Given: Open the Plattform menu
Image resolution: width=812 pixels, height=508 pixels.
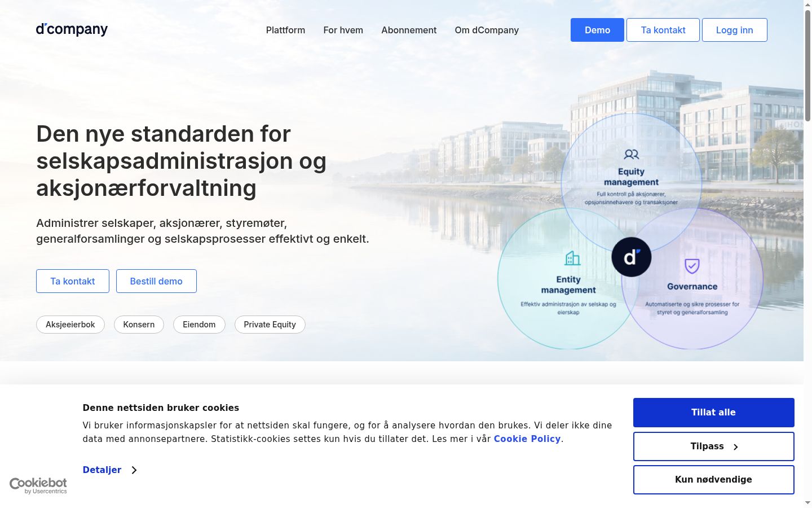Looking at the screenshot, I should click(x=285, y=30).
